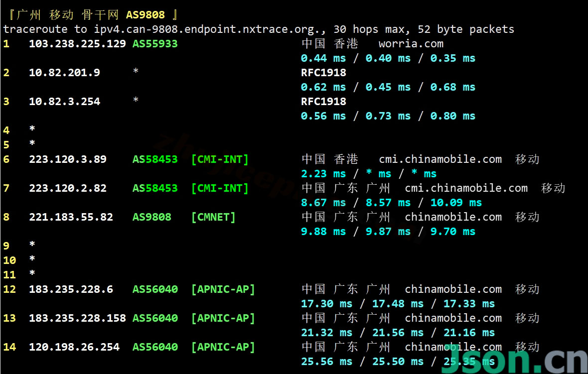Screen dimensions: 588x374
Task: Click the IP address 103.238.225.129
Action: 77,44
